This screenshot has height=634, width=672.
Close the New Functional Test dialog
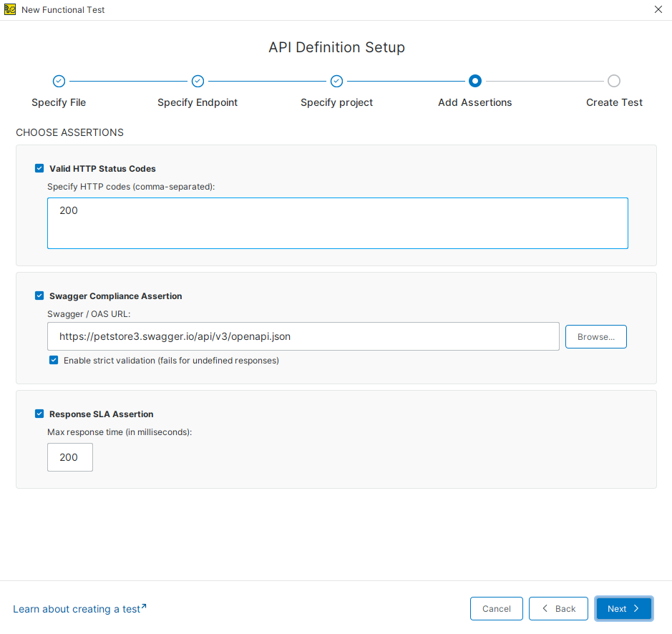coord(658,9)
